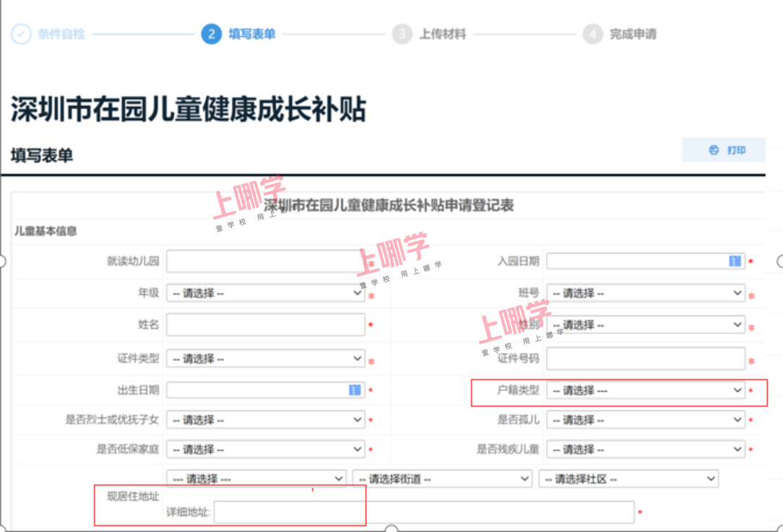The image size is (783, 532).
Task: Click the calendar icon in 出生日期 field
Action: (x=355, y=390)
